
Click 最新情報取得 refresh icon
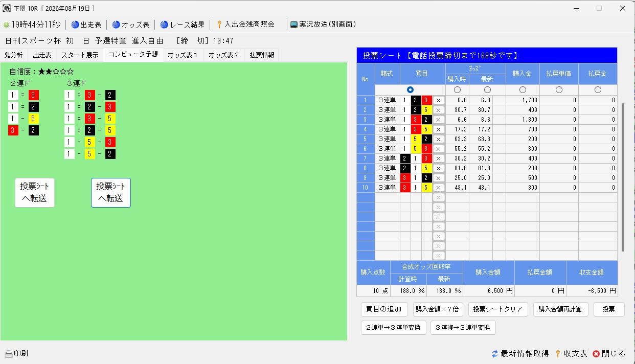point(494,354)
